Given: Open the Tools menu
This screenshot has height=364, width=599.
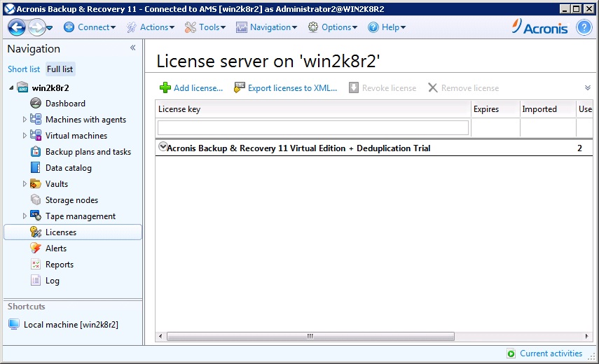Looking at the screenshot, I should 205,27.
